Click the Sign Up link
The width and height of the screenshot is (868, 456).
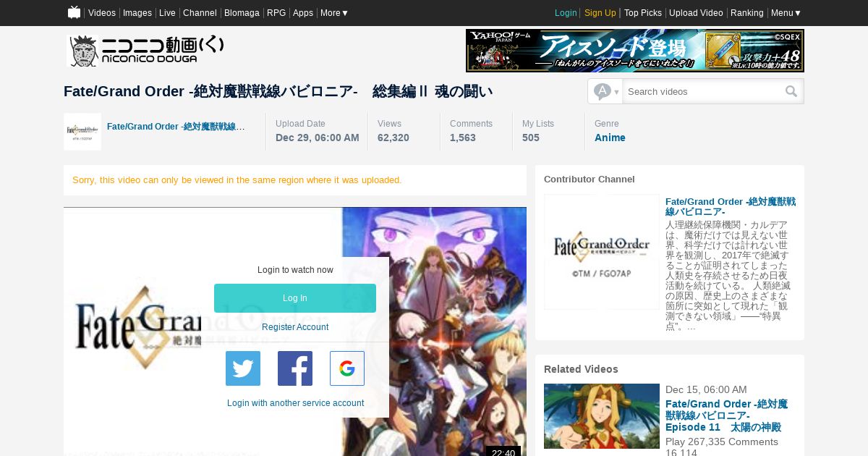coord(600,13)
